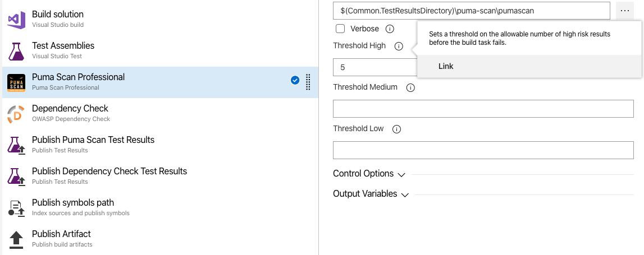The width and height of the screenshot is (644, 255).
Task: Open the browse ellipsis button beside path field
Action: (x=625, y=11)
